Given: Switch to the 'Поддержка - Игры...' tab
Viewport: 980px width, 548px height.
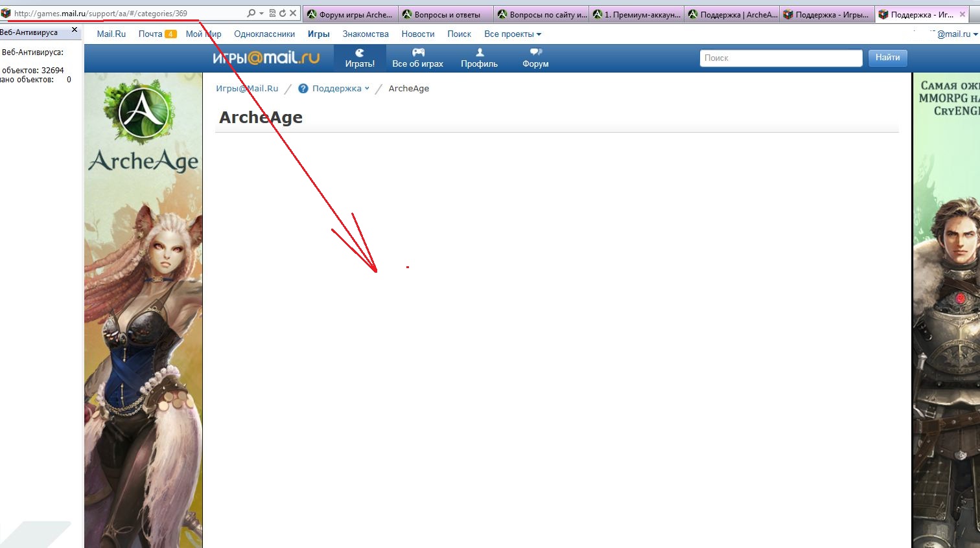Looking at the screenshot, I should 827,14.
